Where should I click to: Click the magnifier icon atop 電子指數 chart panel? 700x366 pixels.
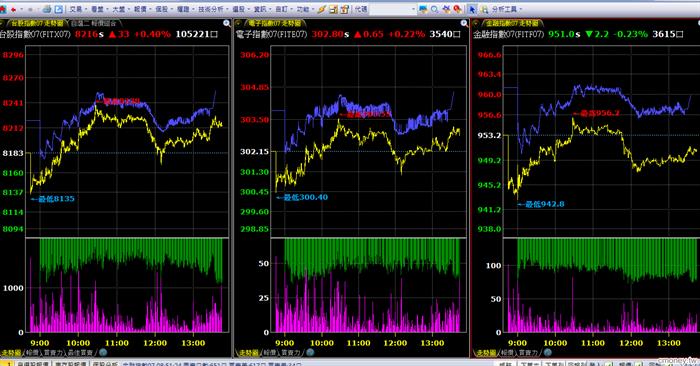pos(464,23)
